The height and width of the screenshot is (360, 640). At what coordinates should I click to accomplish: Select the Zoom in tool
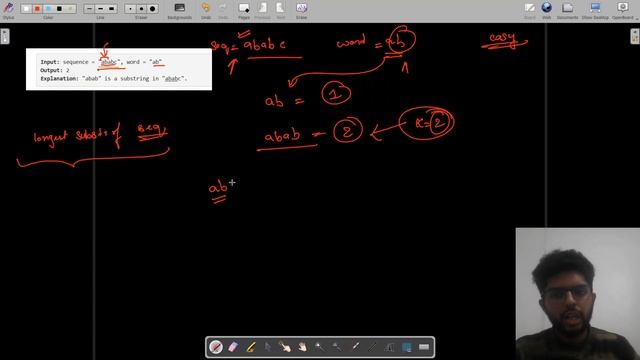tap(320, 347)
